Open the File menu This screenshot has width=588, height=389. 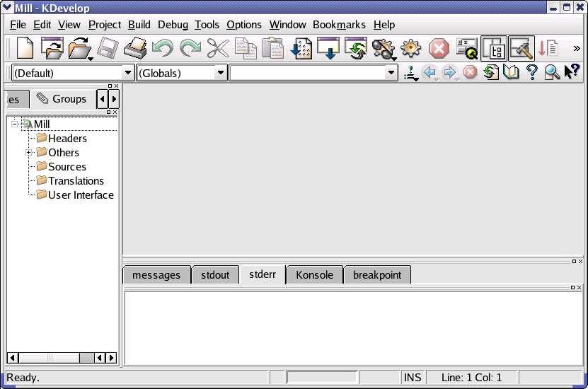click(18, 25)
